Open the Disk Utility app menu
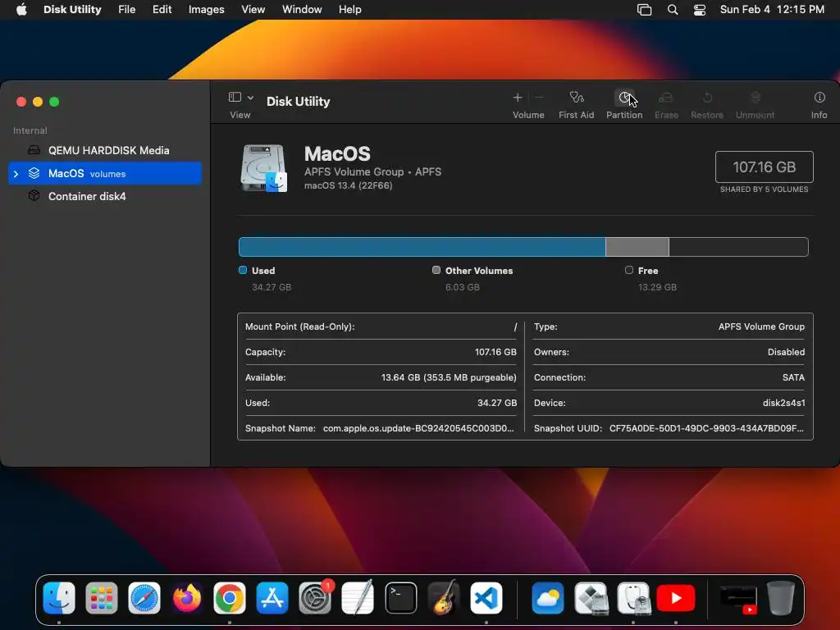The height and width of the screenshot is (630, 840). pos(72,10)
